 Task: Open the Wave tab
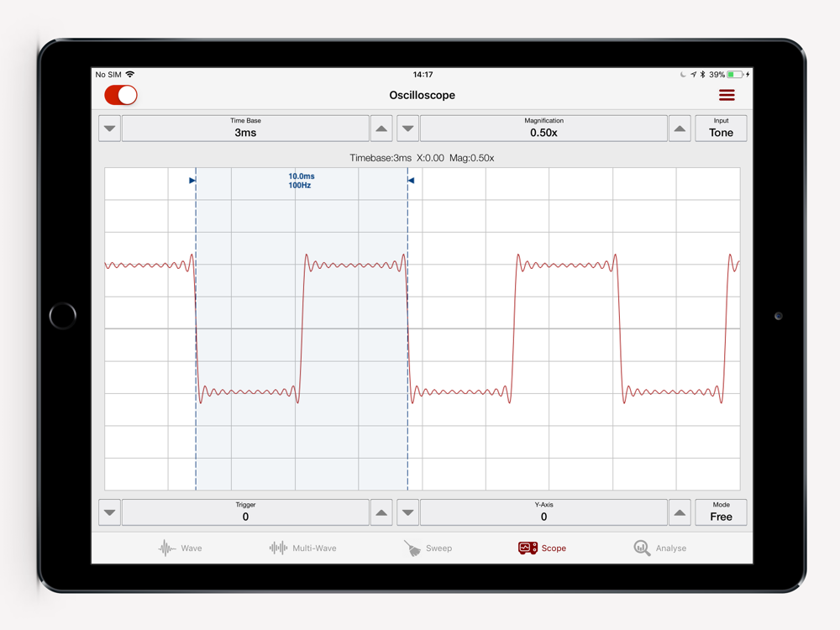(x=180, y=548)
